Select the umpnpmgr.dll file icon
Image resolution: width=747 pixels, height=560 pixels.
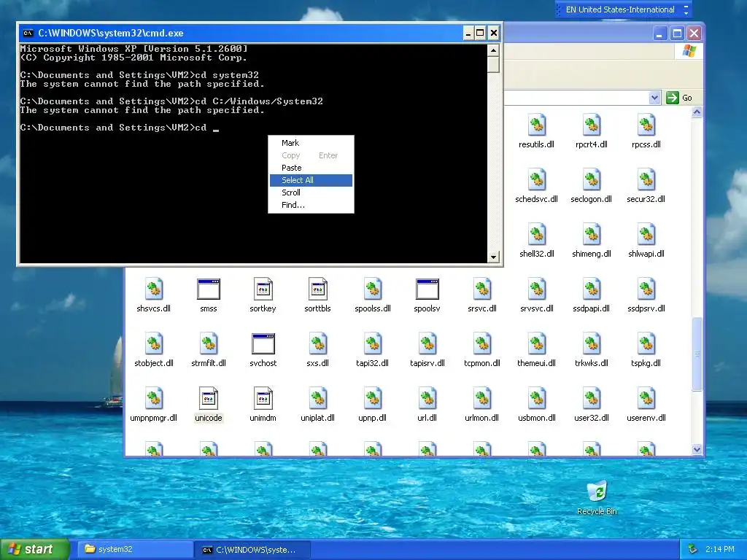(154, 399)
